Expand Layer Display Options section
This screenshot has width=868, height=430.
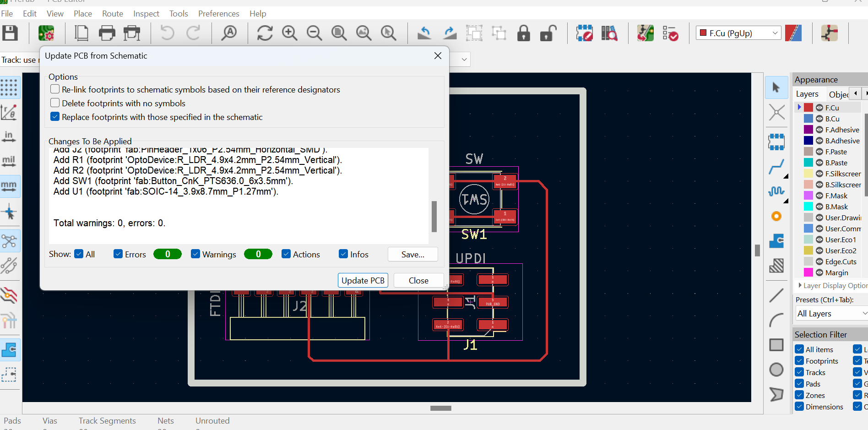tap(833, 285)
